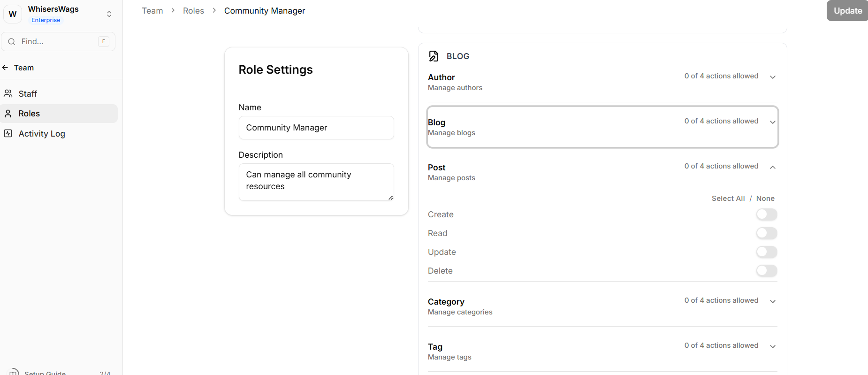868x375 pixels.
Task: Collapse the Post permissions section
Action: 772,167
